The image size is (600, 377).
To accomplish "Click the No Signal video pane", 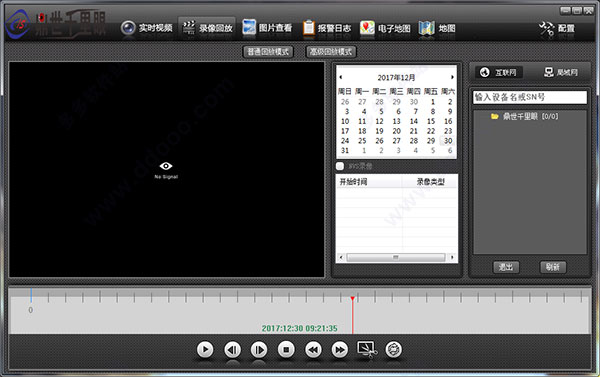I will click(166, 170).
